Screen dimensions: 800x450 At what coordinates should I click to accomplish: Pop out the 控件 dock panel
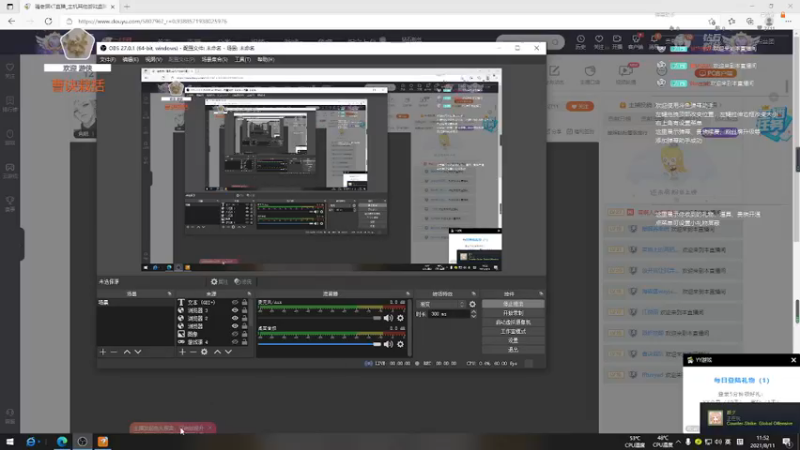(541, 294)
